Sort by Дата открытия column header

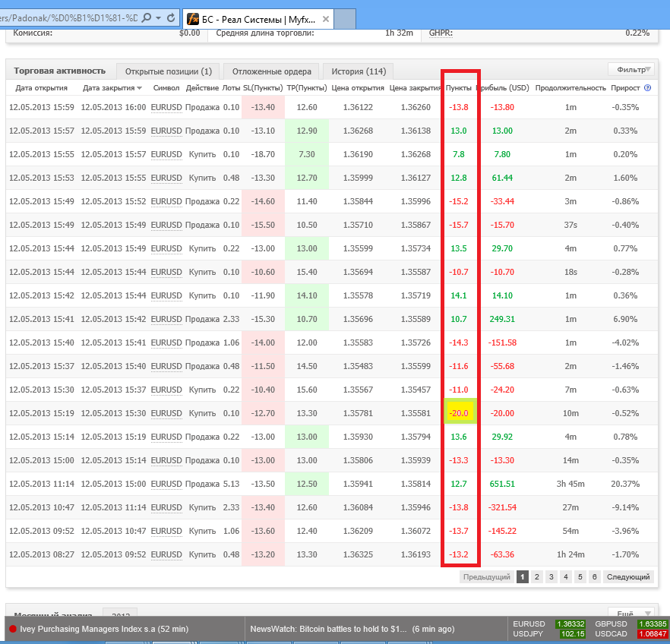coord(42,88)
